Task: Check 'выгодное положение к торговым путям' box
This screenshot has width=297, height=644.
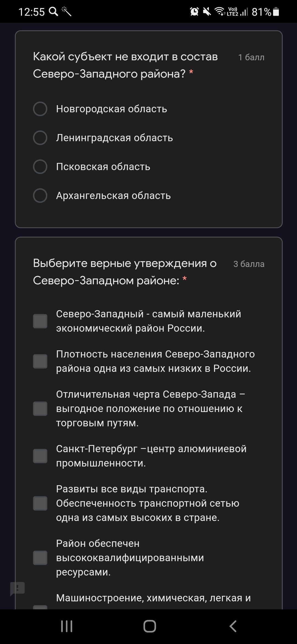Action: pyautogui.click(x=40, y=409)
